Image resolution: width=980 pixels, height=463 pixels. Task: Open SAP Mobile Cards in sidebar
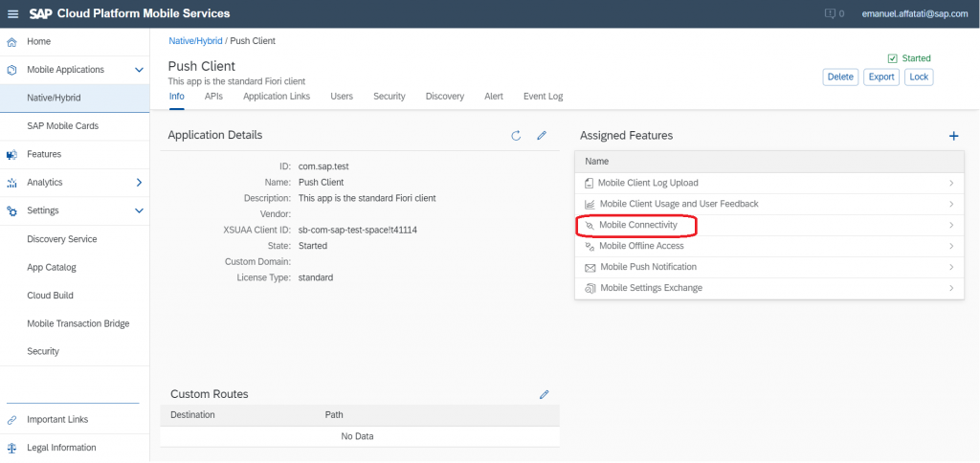pyautogui.click(x=75, y=126)
